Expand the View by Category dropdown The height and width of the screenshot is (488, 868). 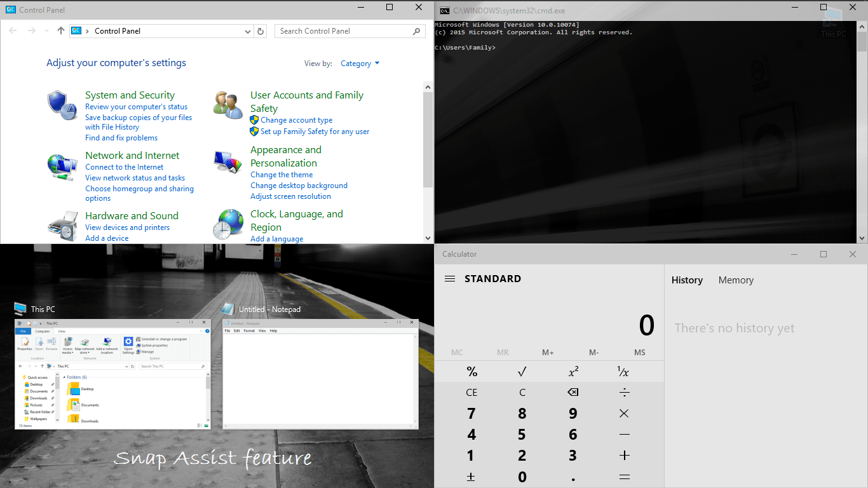tap(360, 64)
